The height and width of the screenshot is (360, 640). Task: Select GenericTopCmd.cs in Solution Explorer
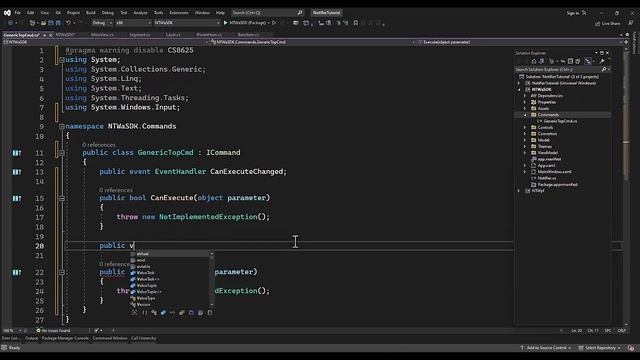tap(560, 121)
